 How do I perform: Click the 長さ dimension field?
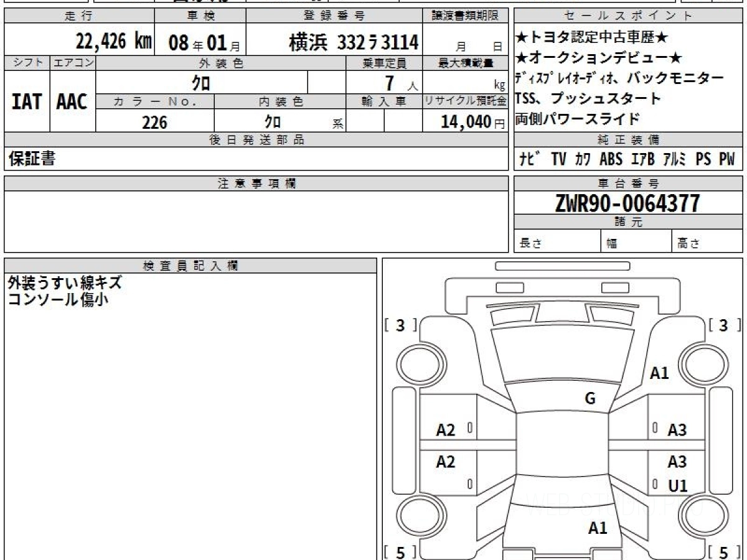(x=558, y=242)
